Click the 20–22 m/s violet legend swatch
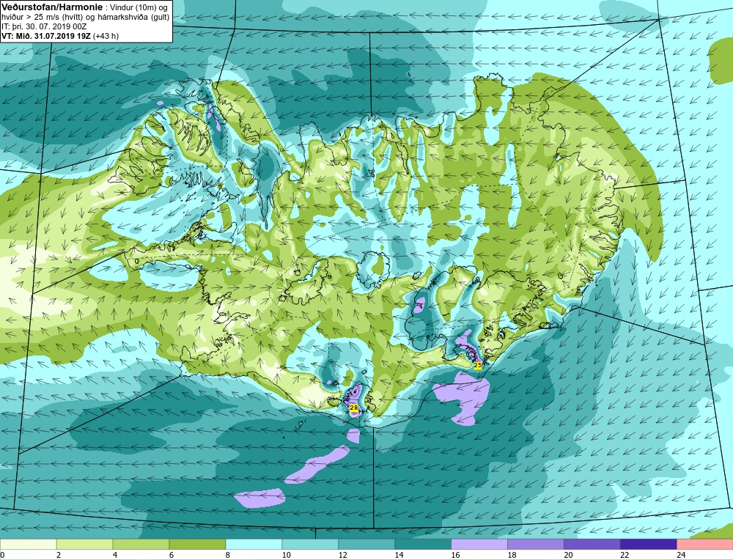Viewport: 733px width, 560px height. [x=592, y=545]
